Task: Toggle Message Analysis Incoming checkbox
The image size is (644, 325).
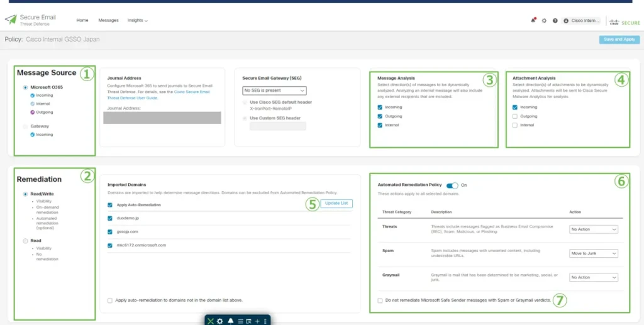Action: [380, 107]
